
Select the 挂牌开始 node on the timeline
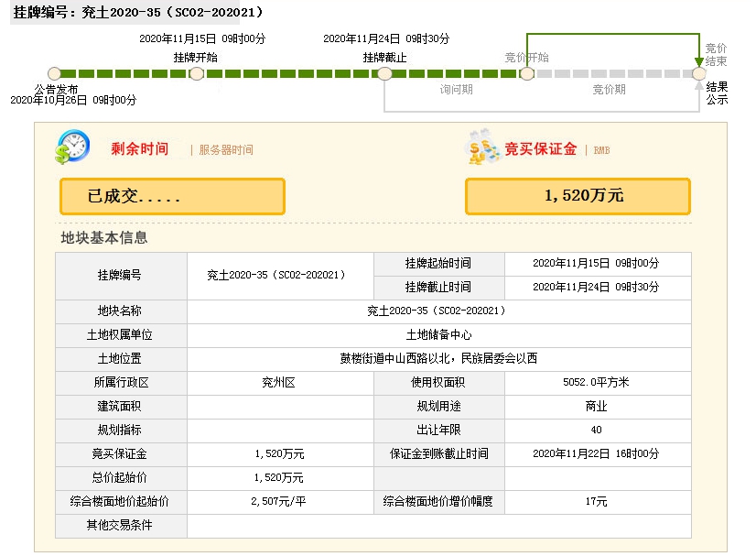(x=196, y=73)
